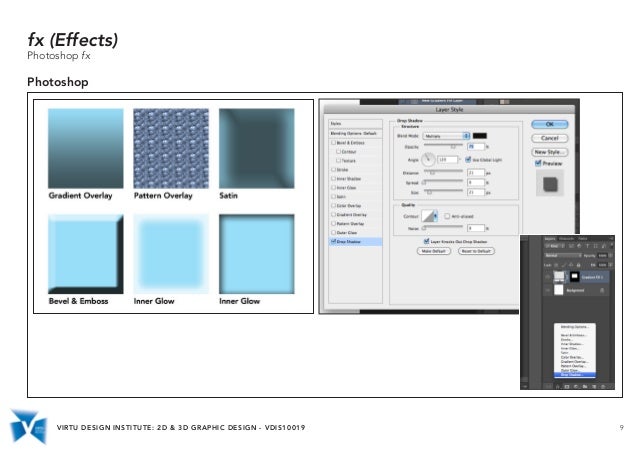Choose Blending Options from the fx menu
638x452 pixels.
pyautogui.click(x=575, y=327)
